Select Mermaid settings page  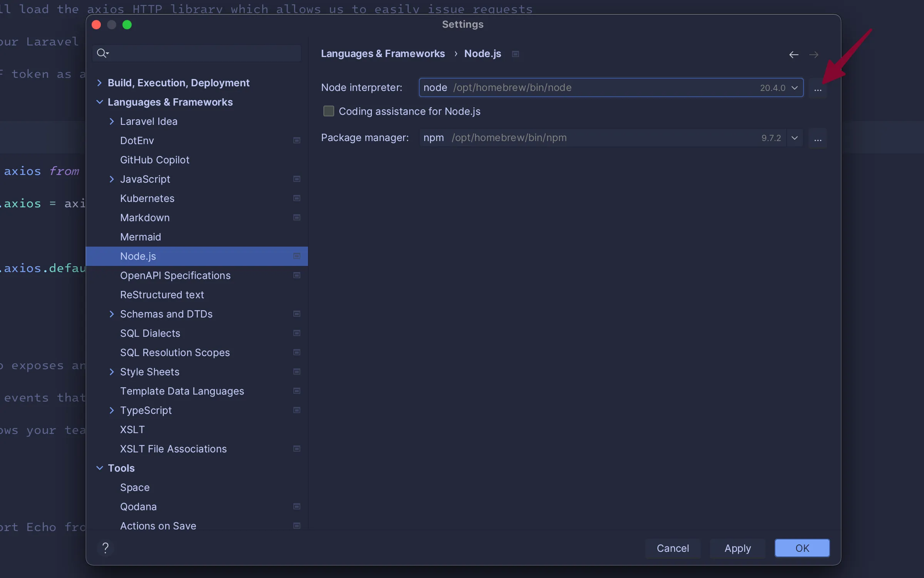click(197, 237)
